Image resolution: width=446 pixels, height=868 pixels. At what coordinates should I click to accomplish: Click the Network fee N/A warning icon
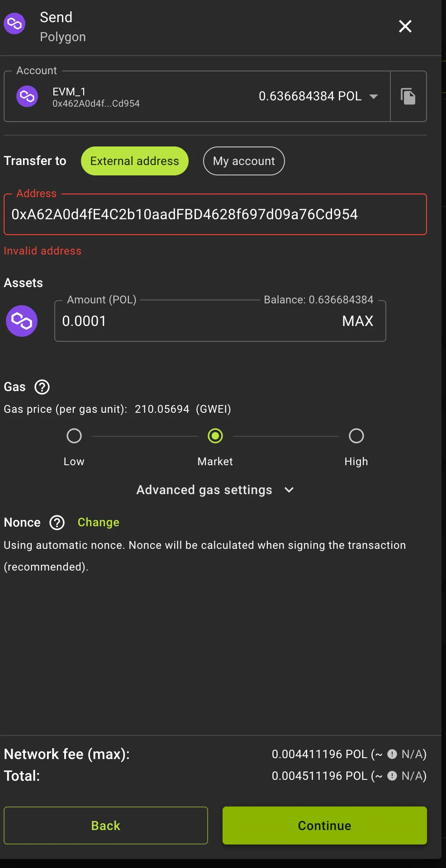[392, 754]
